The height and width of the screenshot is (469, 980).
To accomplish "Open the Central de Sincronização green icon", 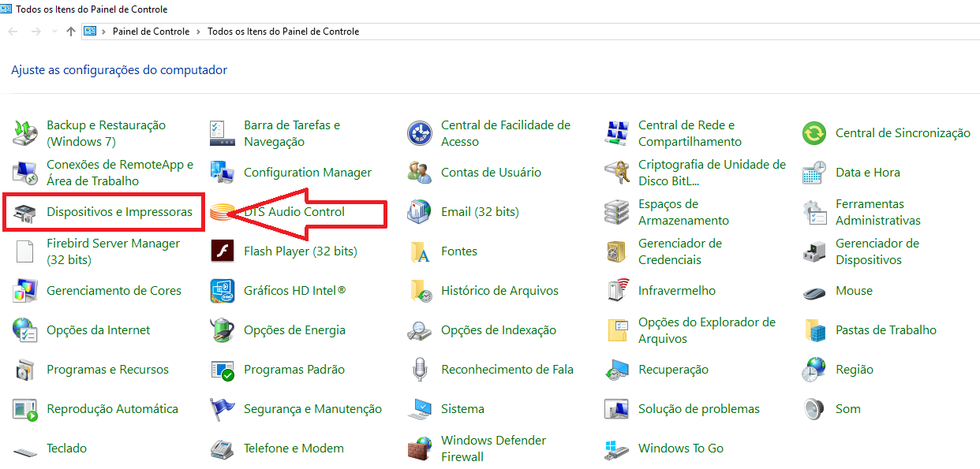I will pyautogui.click(x=814, y=133).
